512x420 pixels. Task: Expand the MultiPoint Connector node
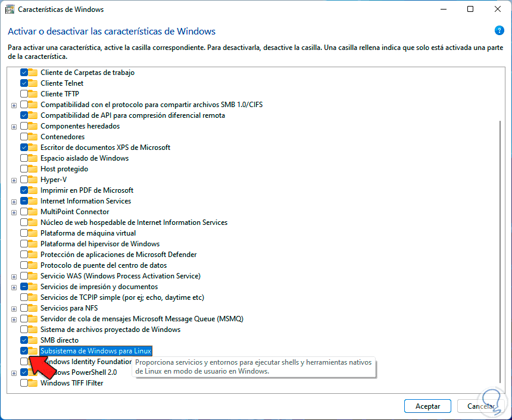pyautogui.click(x=14, y=213)
